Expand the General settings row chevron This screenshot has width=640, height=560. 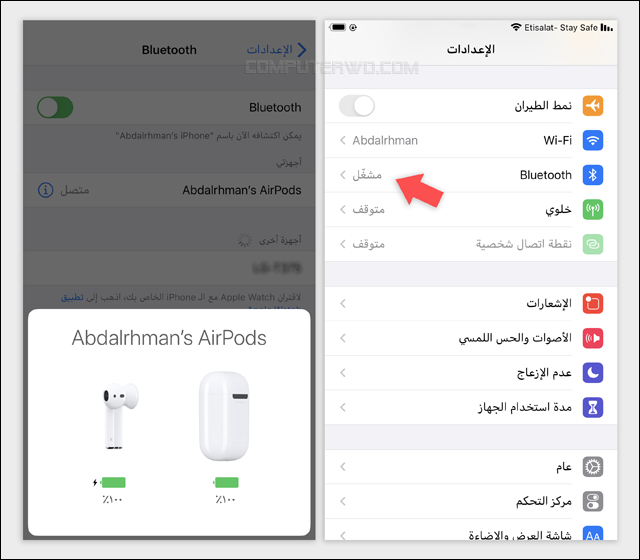343,467
